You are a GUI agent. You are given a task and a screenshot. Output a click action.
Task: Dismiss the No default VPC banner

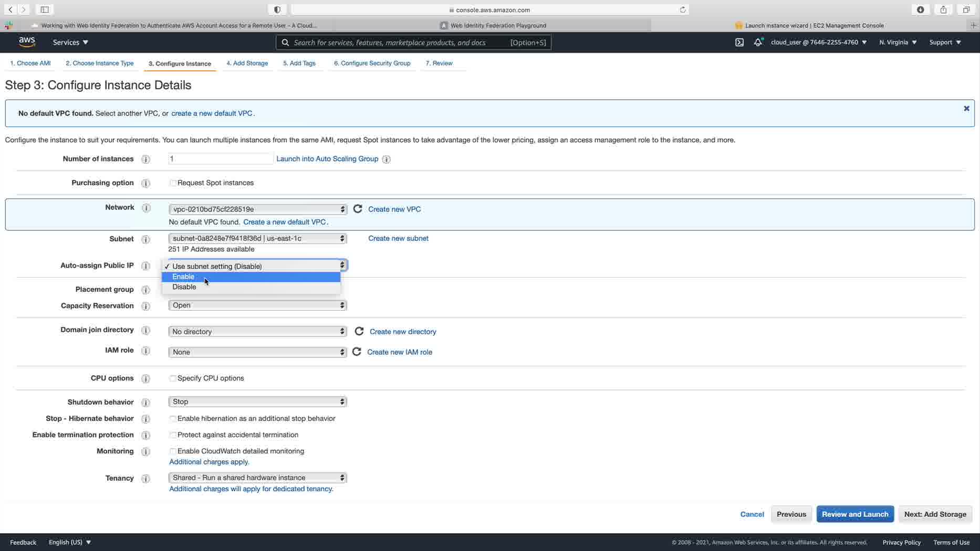pos(966,109)
